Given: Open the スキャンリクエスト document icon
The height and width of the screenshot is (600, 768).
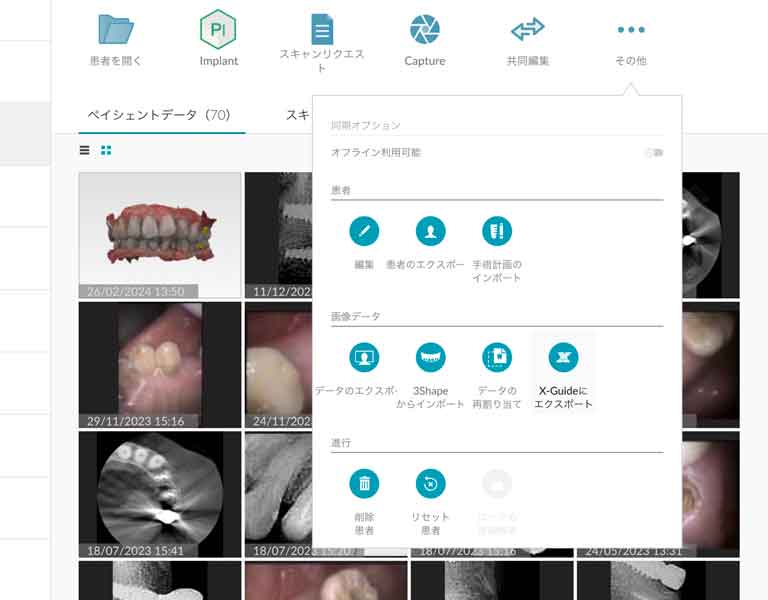Looking at the screenshot, I should pos(321,30).
